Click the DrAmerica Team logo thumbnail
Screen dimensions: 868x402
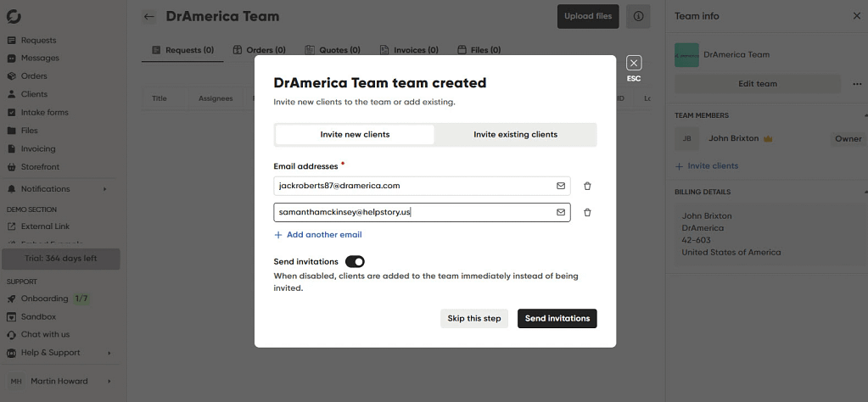coord(686,55)
